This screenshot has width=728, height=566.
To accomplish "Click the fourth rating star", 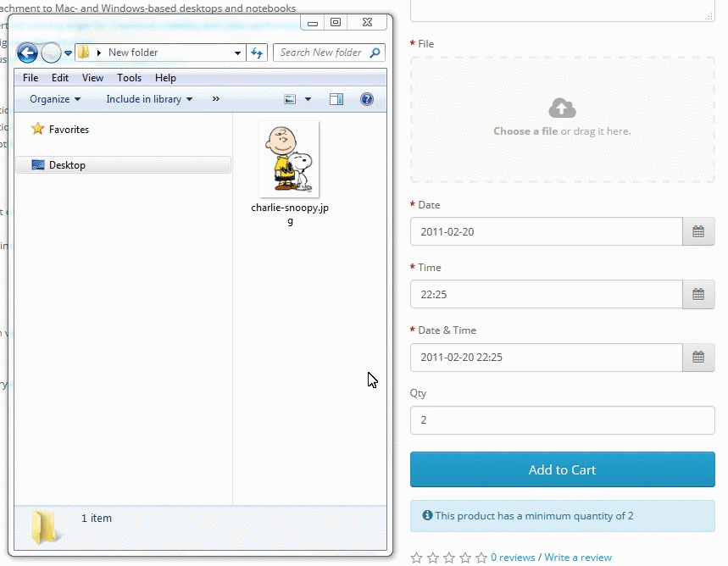I will (x=465, y=558).
